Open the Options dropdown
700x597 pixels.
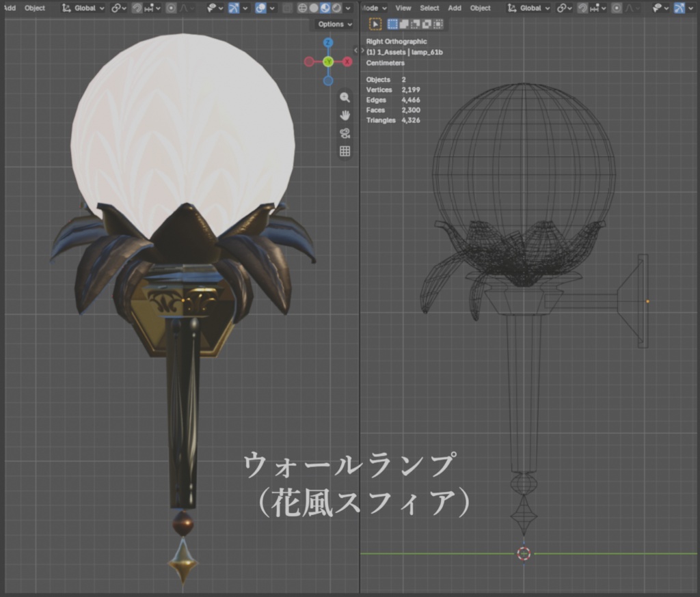334,24
